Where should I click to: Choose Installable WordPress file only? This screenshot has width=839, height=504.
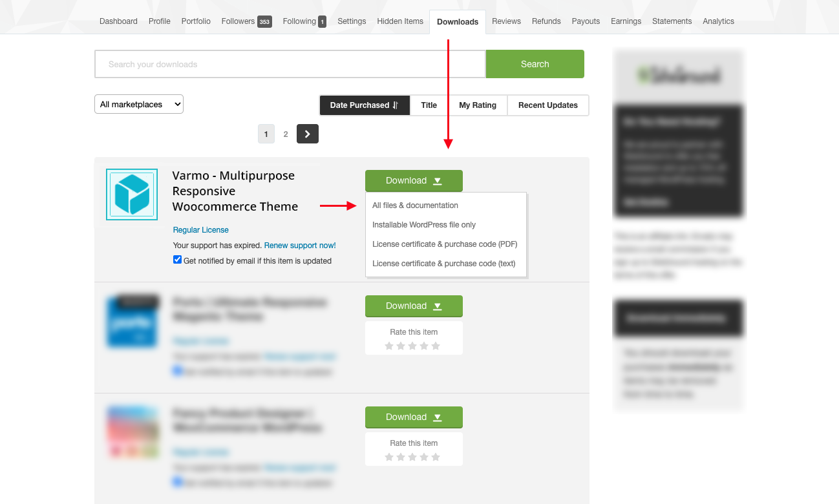coord(424,225)
